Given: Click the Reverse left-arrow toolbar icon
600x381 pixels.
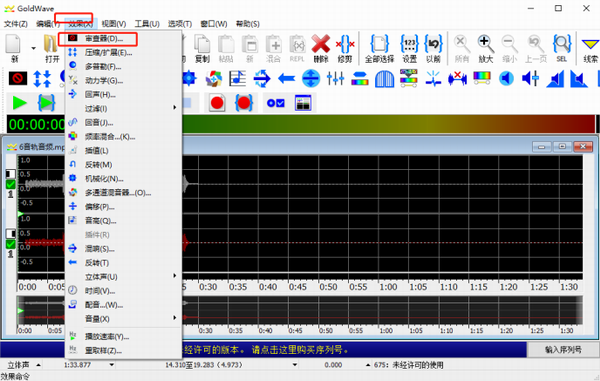Looking at the screenshot, I should 286,79.
